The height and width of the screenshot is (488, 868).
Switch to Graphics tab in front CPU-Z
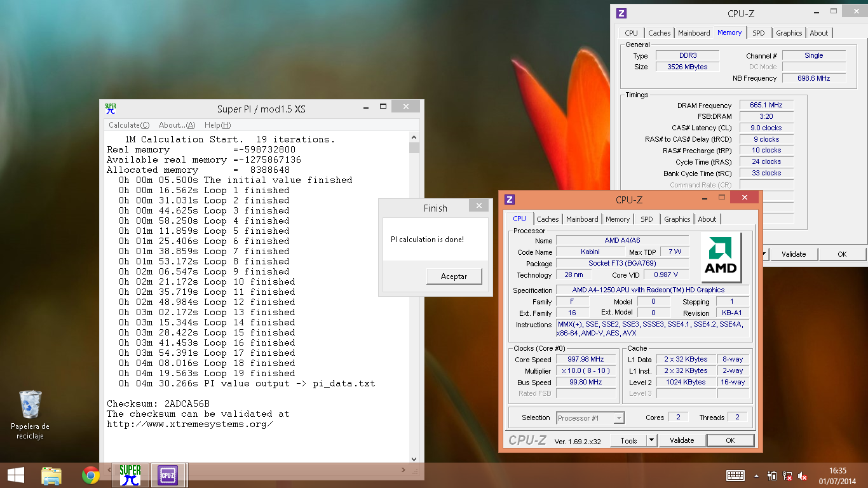point(677,219)
